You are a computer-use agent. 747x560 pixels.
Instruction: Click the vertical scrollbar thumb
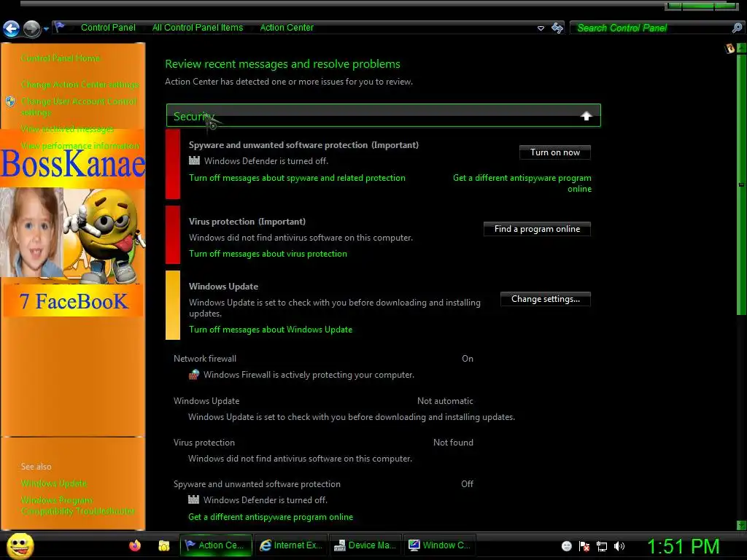pyautogui.click(x=741, y=184)
